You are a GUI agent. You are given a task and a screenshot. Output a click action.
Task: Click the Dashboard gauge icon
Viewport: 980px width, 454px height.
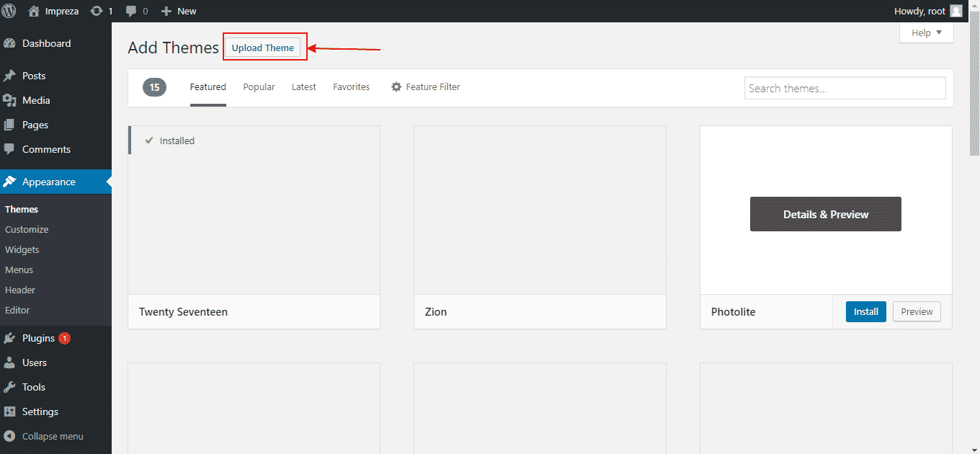coord(9,43)
